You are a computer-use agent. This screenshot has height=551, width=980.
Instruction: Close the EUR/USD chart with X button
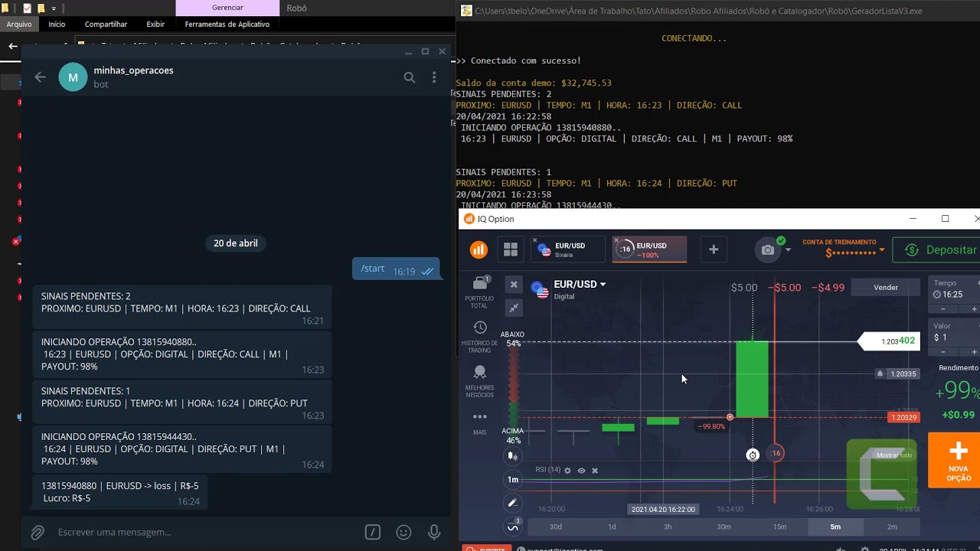[x=514, y=284]
